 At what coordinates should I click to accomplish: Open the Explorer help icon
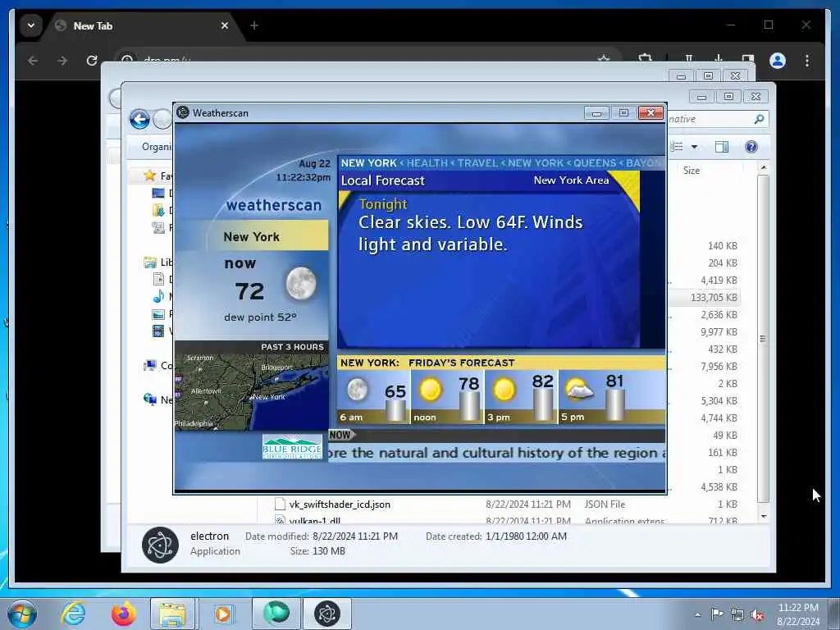click(x=751, y=147)
